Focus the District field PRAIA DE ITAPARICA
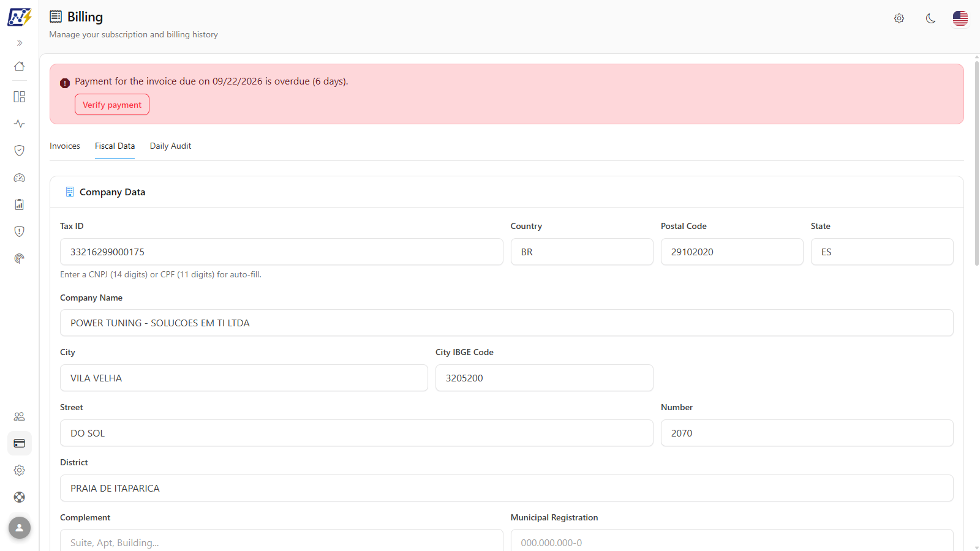 click(x=507, y=488)
